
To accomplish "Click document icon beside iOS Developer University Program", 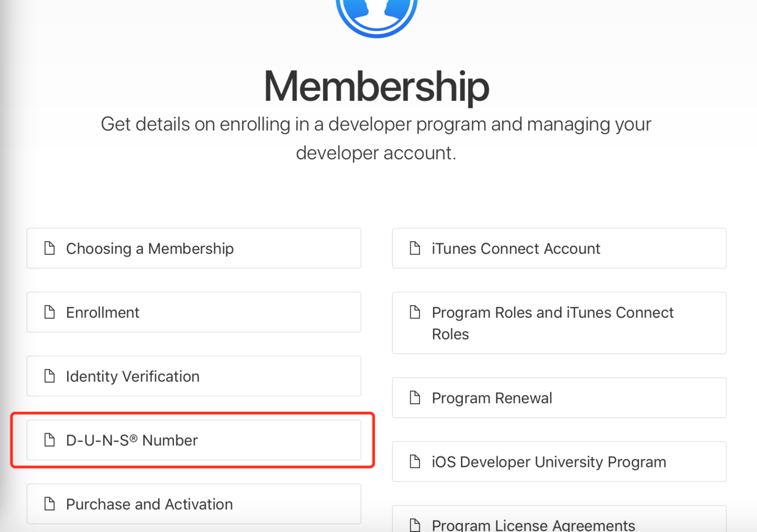I will click(x=415, y=462).
